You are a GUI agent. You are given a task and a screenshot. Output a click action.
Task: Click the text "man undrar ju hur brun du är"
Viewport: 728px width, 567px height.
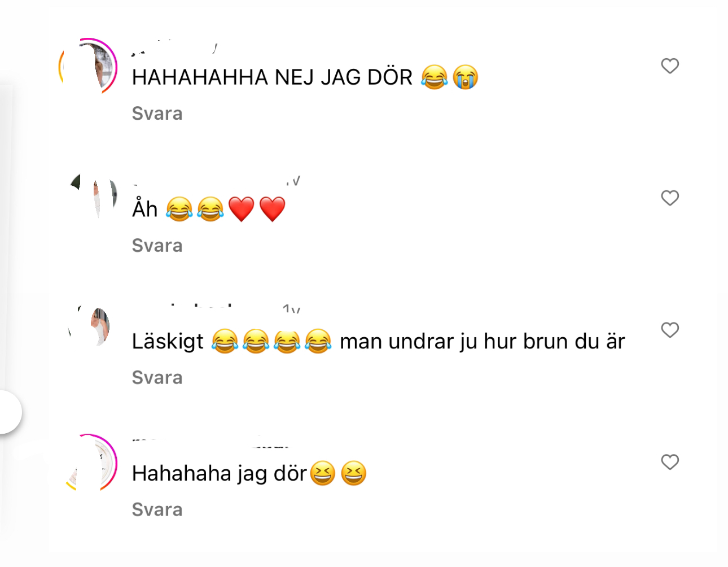483,342
